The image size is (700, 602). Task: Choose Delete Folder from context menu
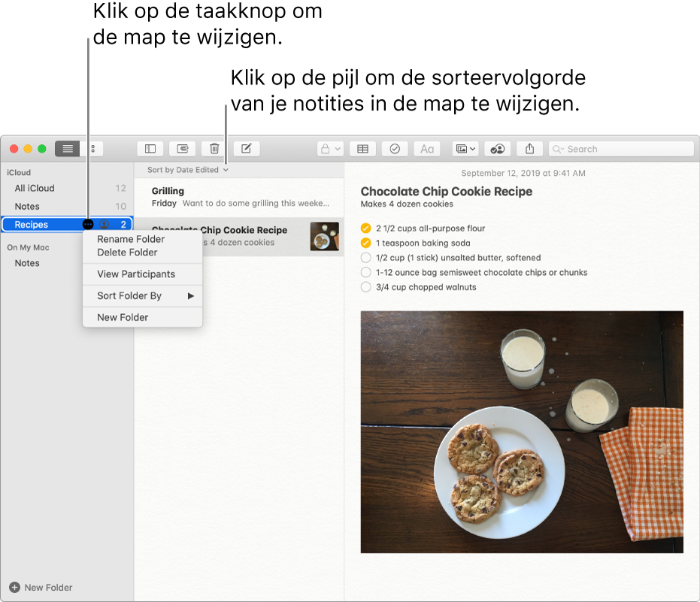[x=127, y=252]
